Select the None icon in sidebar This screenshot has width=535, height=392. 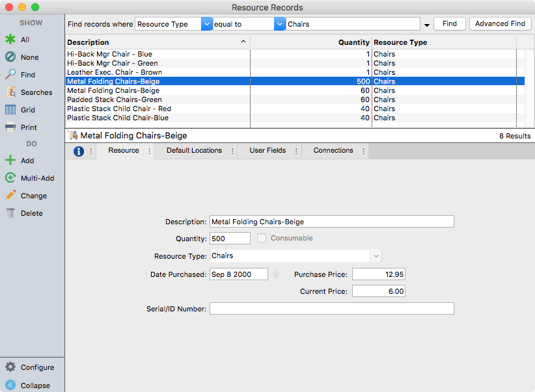pyautogui.click(x=10, y=57)
